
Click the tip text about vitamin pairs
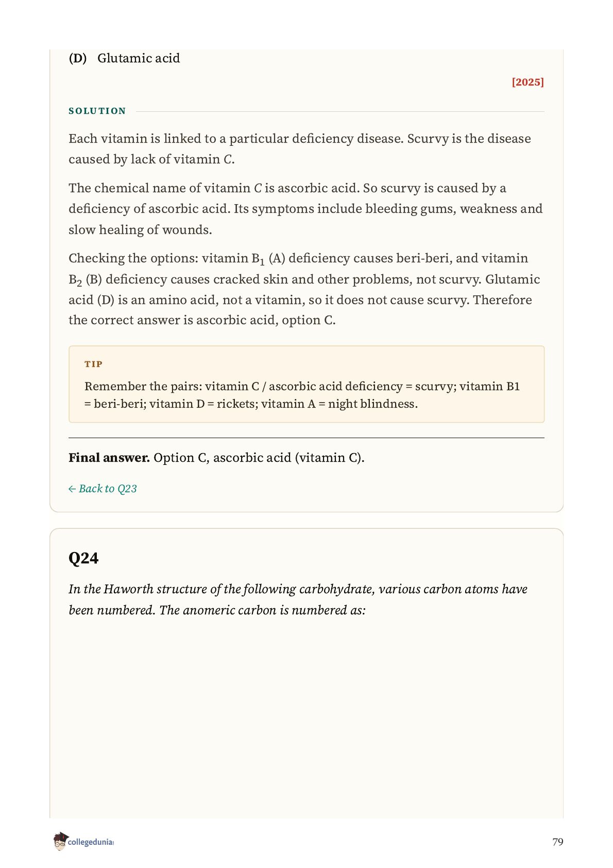[302, 395]
